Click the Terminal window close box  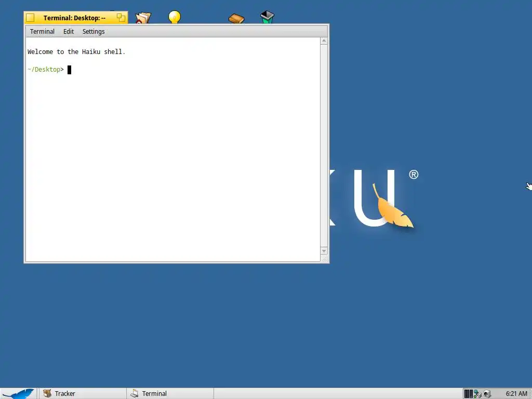click(30, 18)
